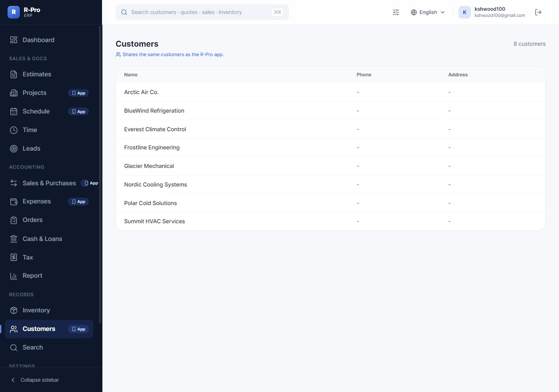This screenshot has width=559, height=392.
Task: Click the Leads target icon
Action: point(14,149)
